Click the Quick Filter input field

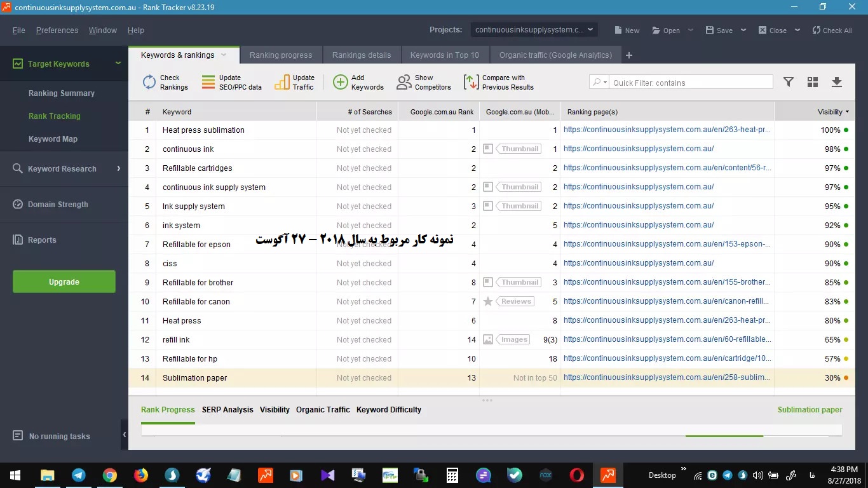[x=691, y=83]
